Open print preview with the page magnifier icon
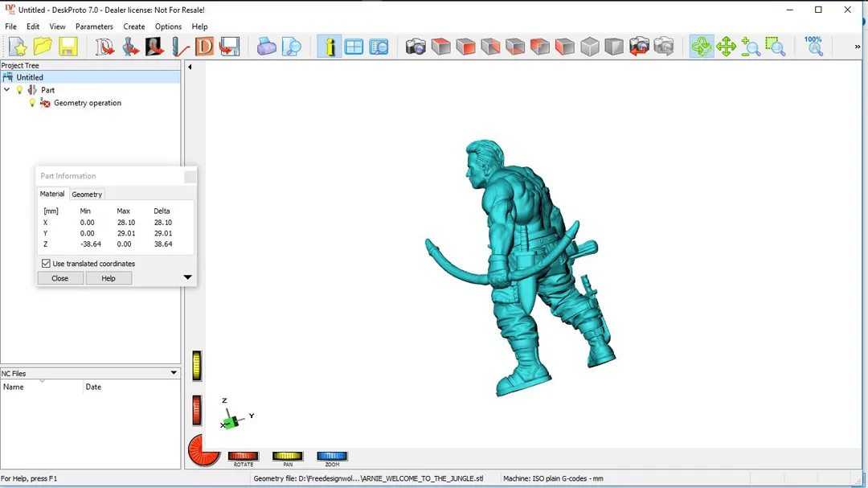Viewport: 868px width, 488px height. pos(291,47)
